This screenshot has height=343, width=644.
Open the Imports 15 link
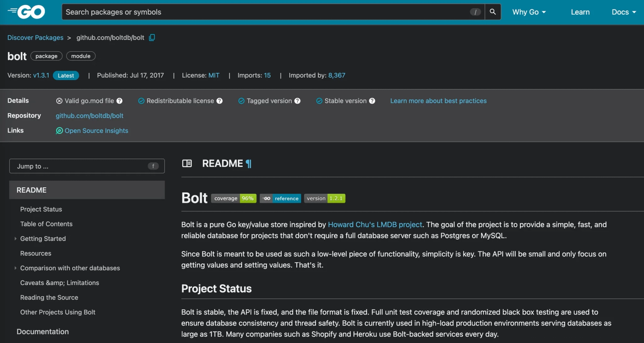pos(267,75)
